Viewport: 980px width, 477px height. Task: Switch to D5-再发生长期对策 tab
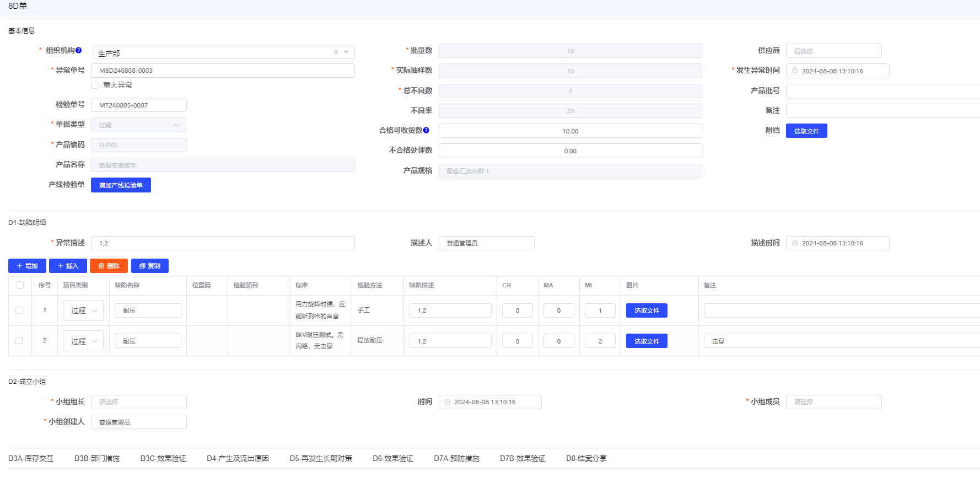(x=321, y=458)
